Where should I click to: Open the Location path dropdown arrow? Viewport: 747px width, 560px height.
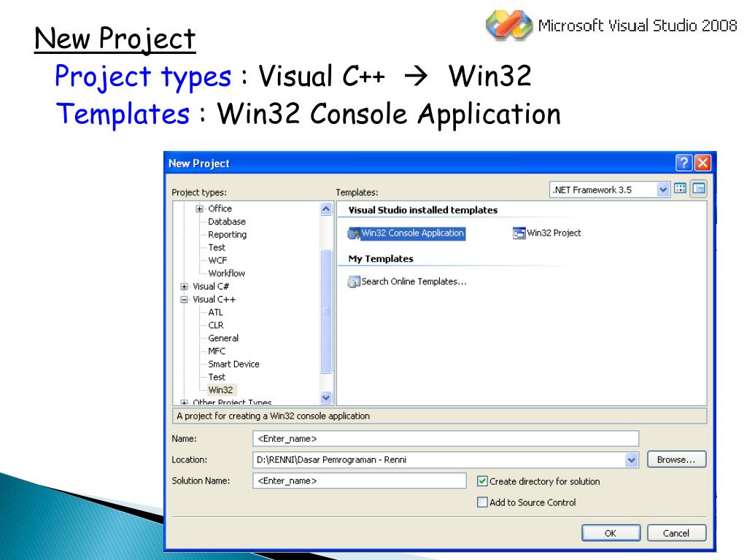(631, 460)
